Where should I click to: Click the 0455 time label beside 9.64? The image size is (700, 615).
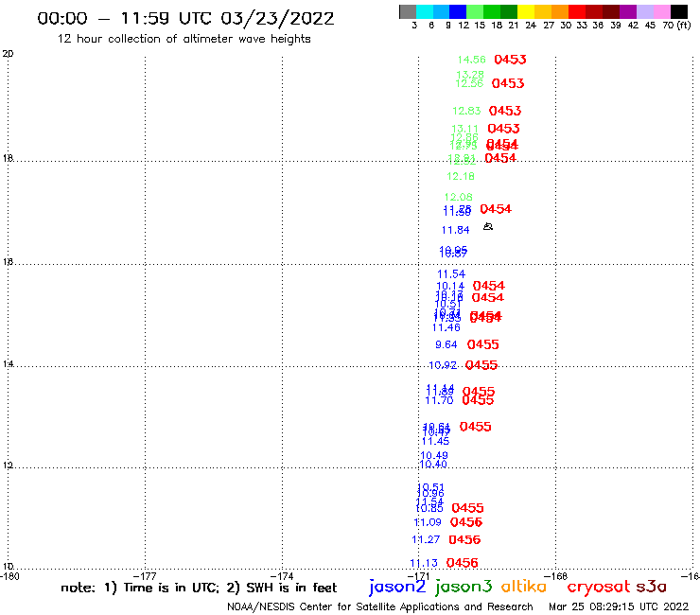[483, 344]
